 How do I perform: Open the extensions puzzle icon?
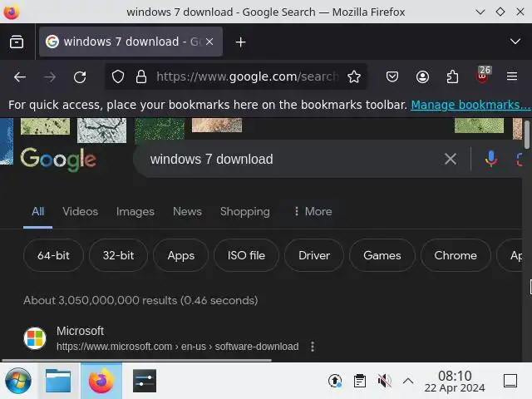pos(452,76)
